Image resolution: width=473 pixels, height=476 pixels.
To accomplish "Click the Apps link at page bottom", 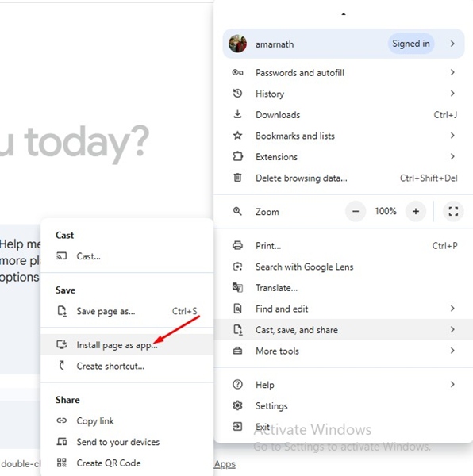I will point(225,464).
